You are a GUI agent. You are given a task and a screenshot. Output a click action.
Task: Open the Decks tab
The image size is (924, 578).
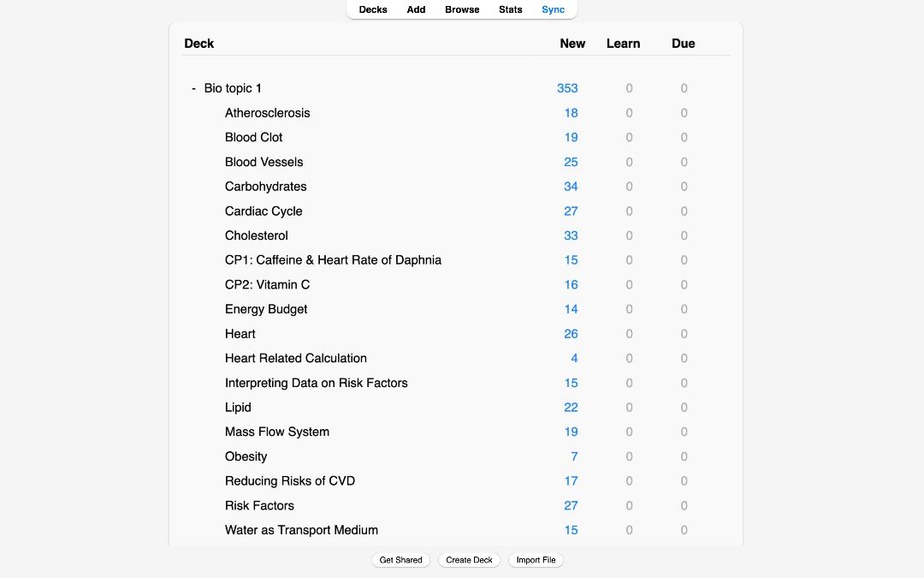point(373,9)
